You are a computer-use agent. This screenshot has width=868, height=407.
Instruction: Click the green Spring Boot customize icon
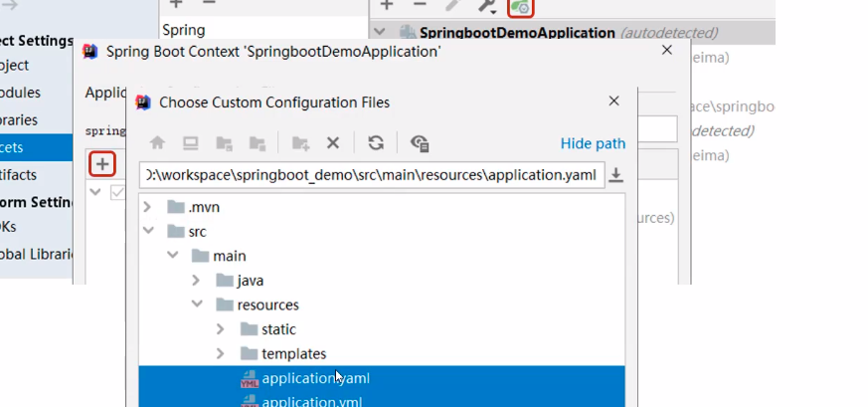pos(520,6)
